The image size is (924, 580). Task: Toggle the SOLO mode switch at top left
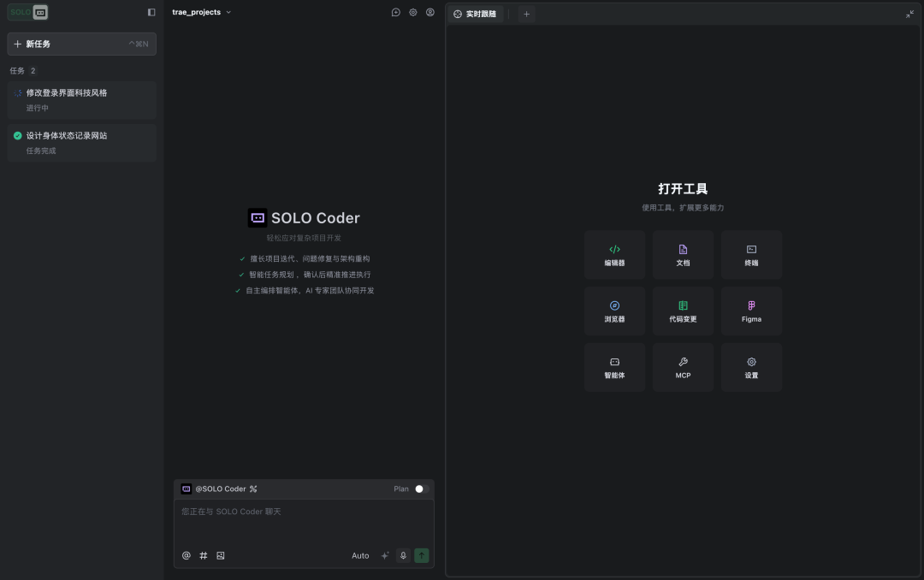[29, 12]
